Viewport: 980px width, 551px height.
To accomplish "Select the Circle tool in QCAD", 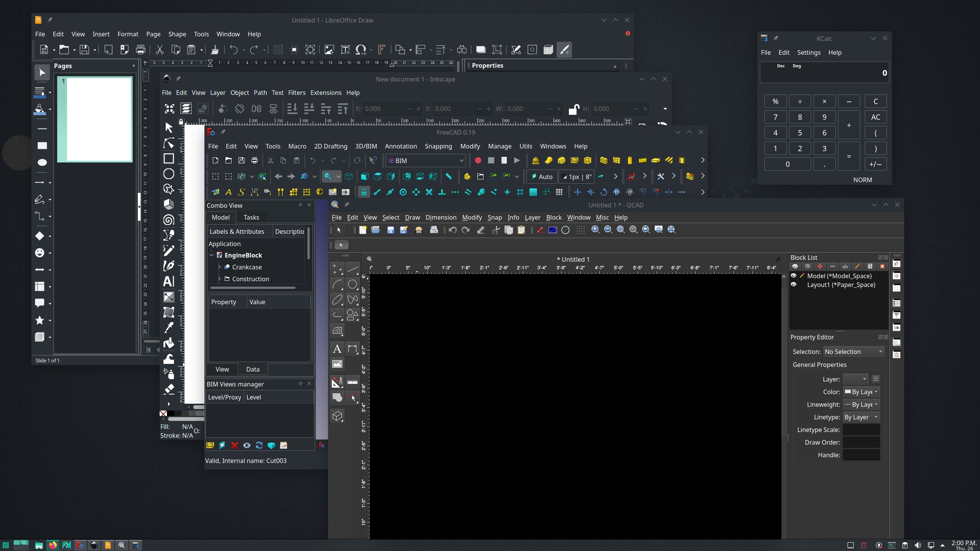I will click(x=352, y=284).
